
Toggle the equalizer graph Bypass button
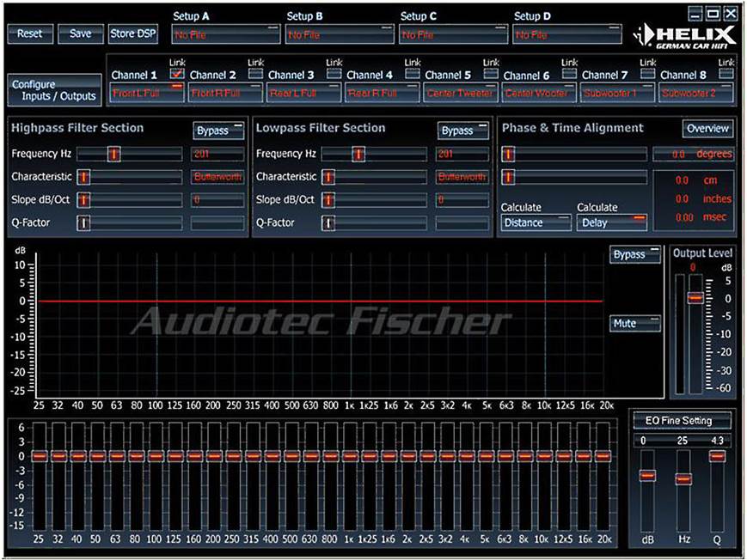[x=635, y=254]
